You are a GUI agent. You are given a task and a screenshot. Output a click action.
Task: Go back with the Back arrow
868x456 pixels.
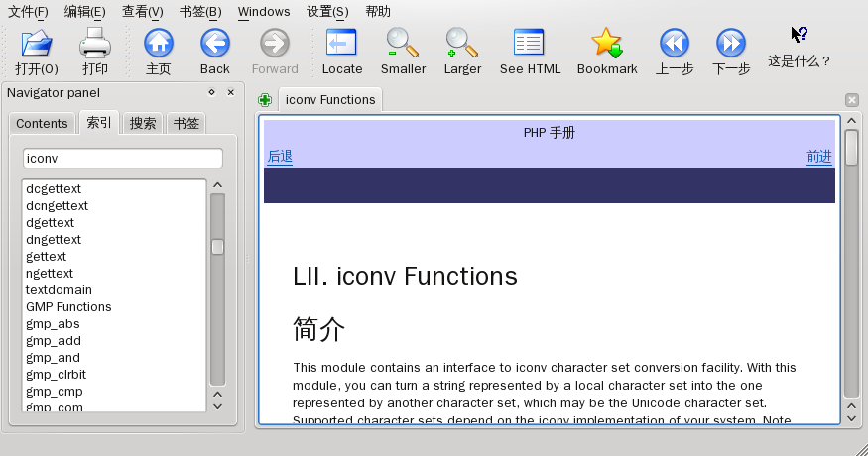pyautogui.click(x=215, y=44)
